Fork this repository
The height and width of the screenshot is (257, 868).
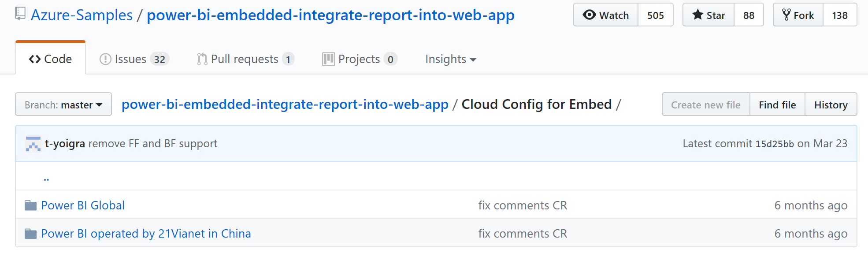click(x=798, y=15)
